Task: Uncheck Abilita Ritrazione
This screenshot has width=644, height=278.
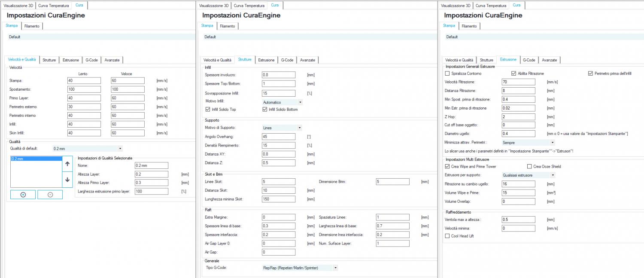Action: pos(513,73)
